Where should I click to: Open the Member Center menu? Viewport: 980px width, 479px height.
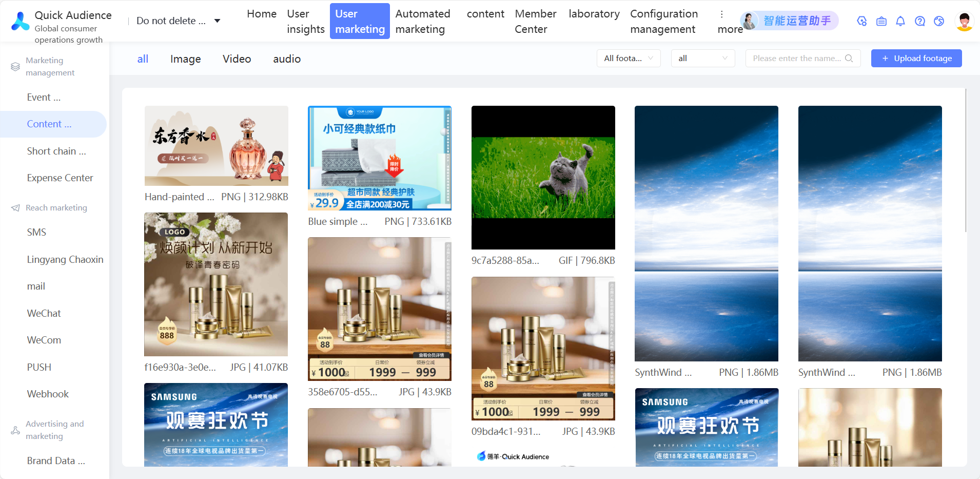(536, 21)
